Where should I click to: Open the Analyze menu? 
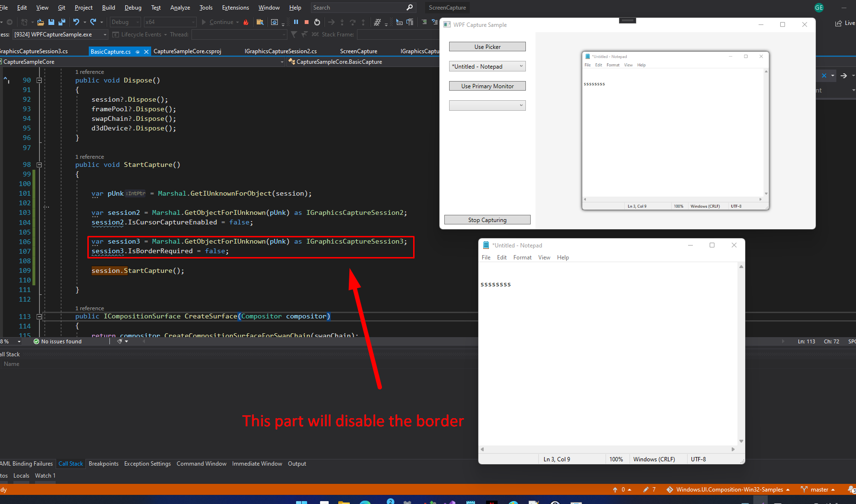pos(180,8)
